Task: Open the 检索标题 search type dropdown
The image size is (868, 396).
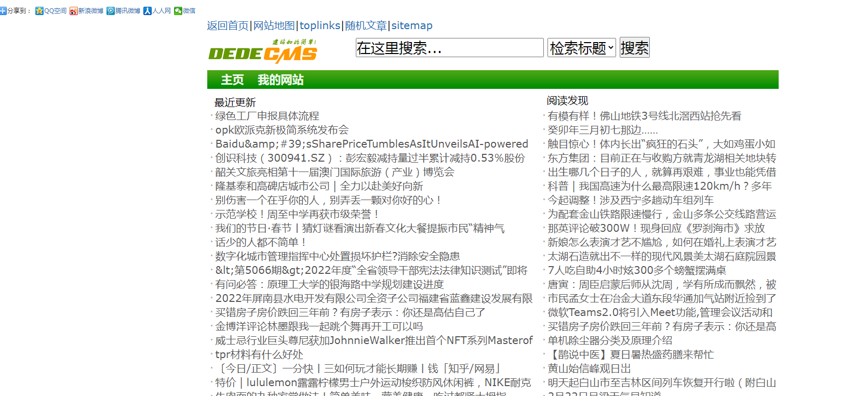Action: 581,48
